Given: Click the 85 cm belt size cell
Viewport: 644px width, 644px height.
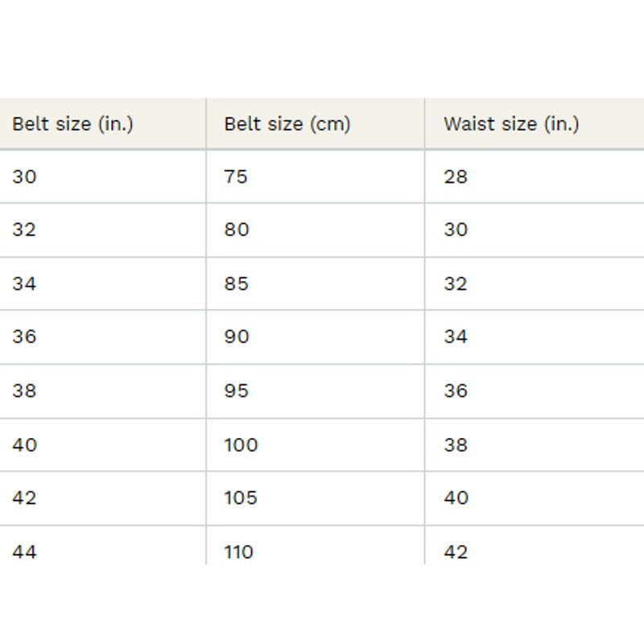Looking at the screenshot, I should pos(237,283).
